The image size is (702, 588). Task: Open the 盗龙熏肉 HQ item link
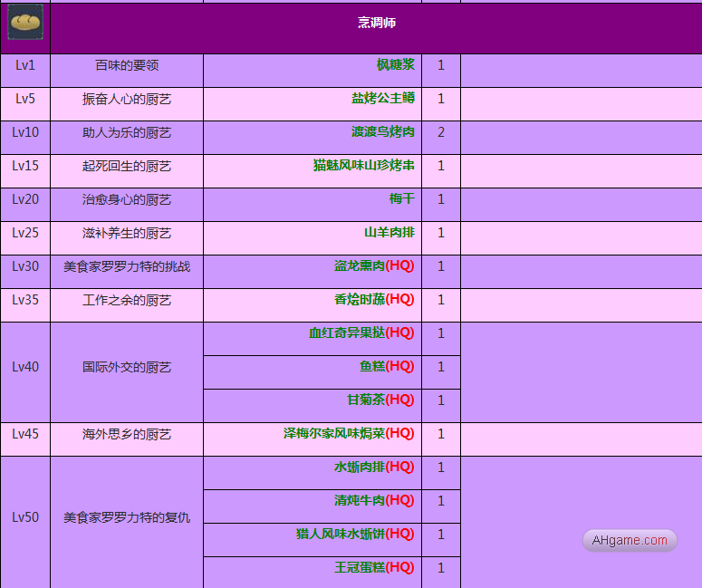pos(373,266)
